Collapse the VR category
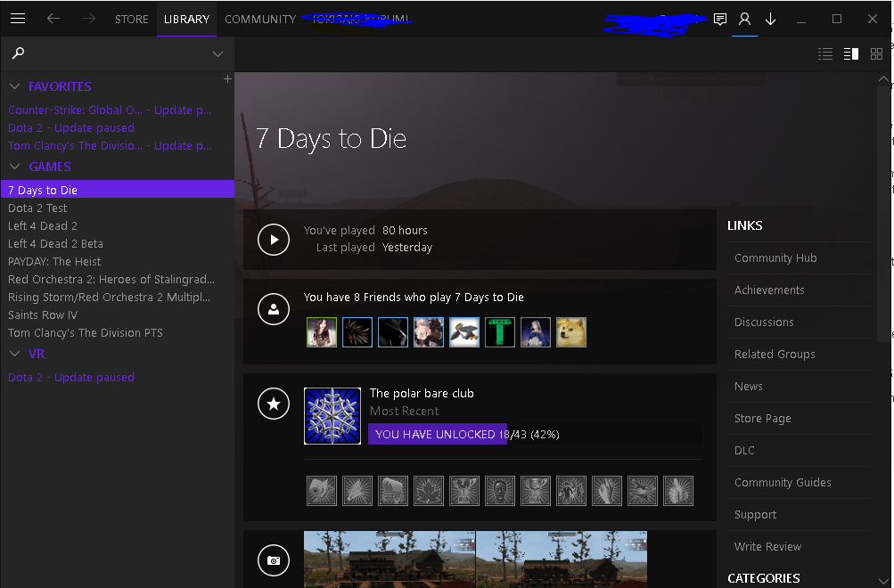The image size is (894, 588). (x=15, y=354)
